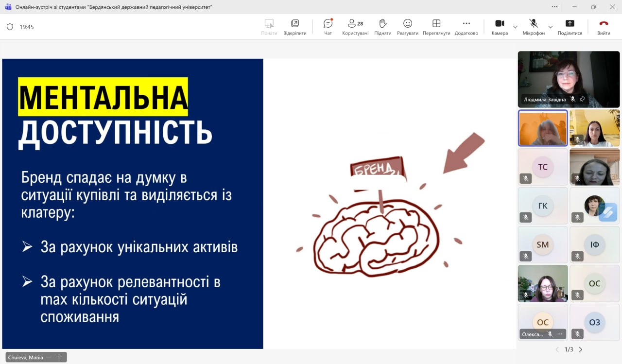Select the TC participant tile
This screenshot has height=364, width=622.
[x=542, y=167]
